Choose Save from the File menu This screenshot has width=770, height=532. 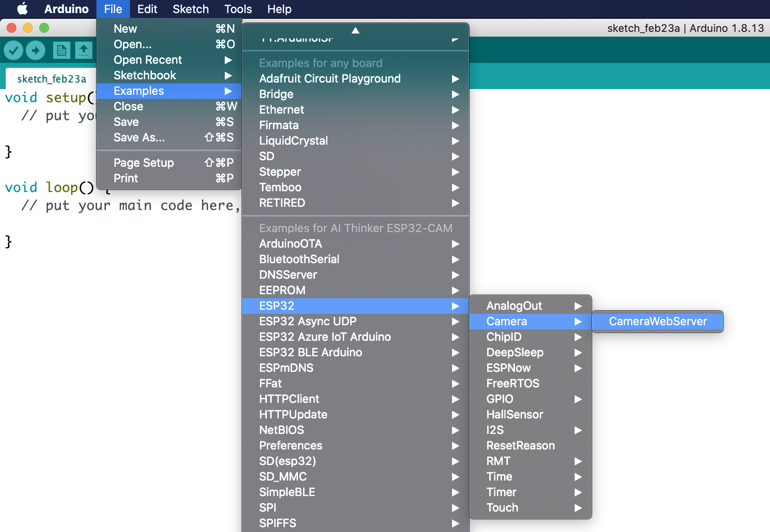[169, 122]
